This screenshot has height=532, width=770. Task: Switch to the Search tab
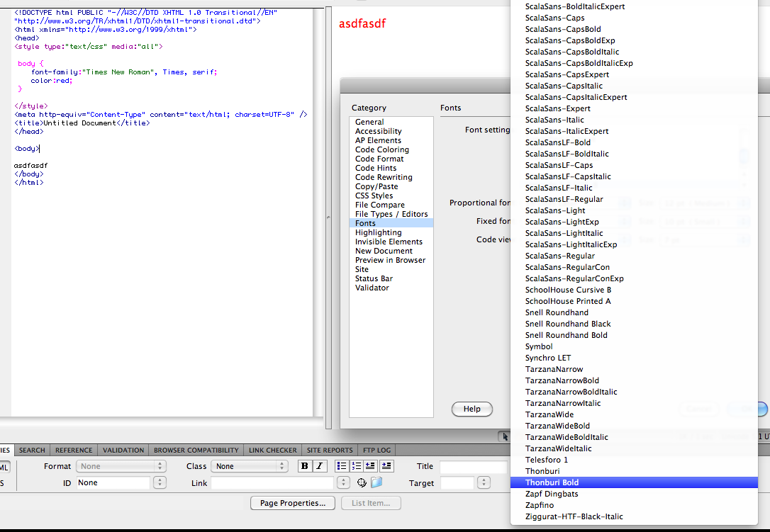(32, 450)
